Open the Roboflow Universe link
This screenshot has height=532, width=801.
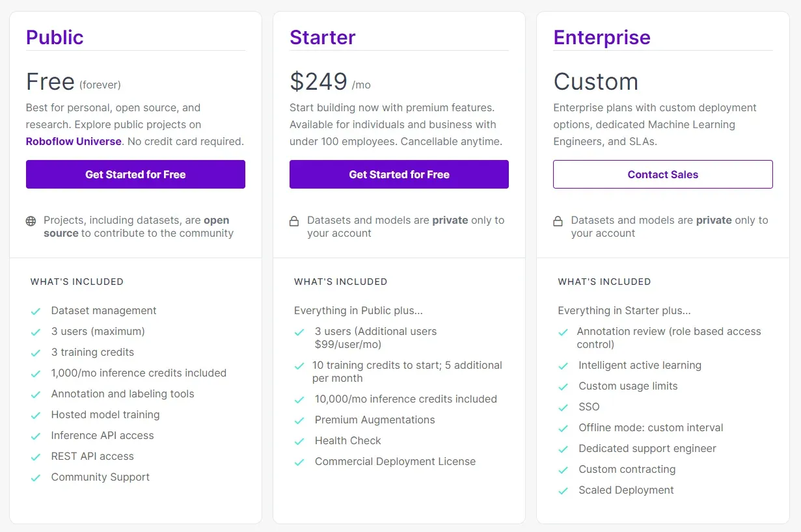point(74,141)
